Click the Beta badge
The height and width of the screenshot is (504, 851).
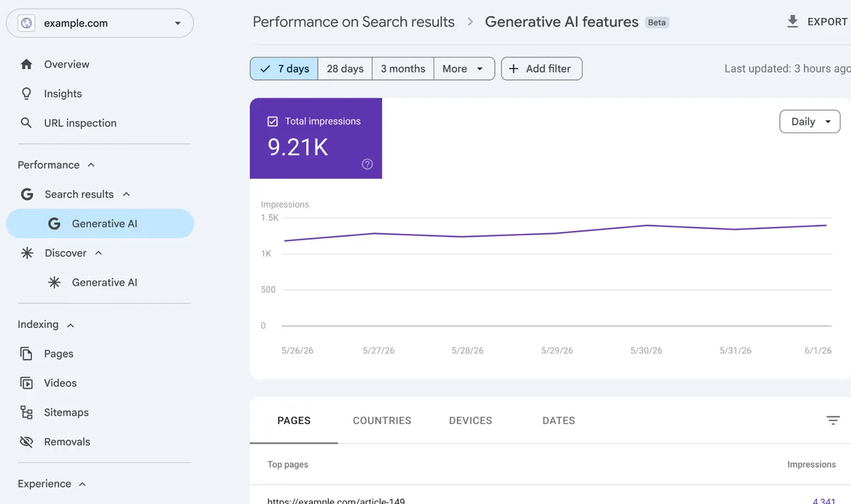[657, 23]
